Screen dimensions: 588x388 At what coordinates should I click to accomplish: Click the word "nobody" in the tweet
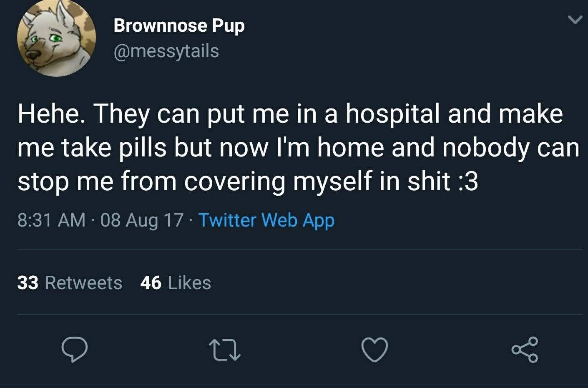click(x=486, y=148)
